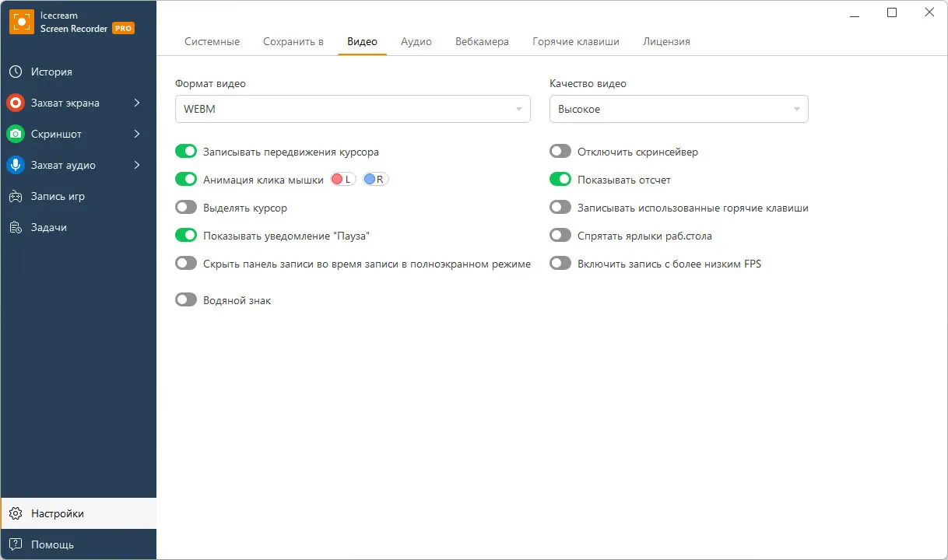Click the Settings gear icon
The image size is (948, 560).
pyautogui.click(x=16, y=513)
